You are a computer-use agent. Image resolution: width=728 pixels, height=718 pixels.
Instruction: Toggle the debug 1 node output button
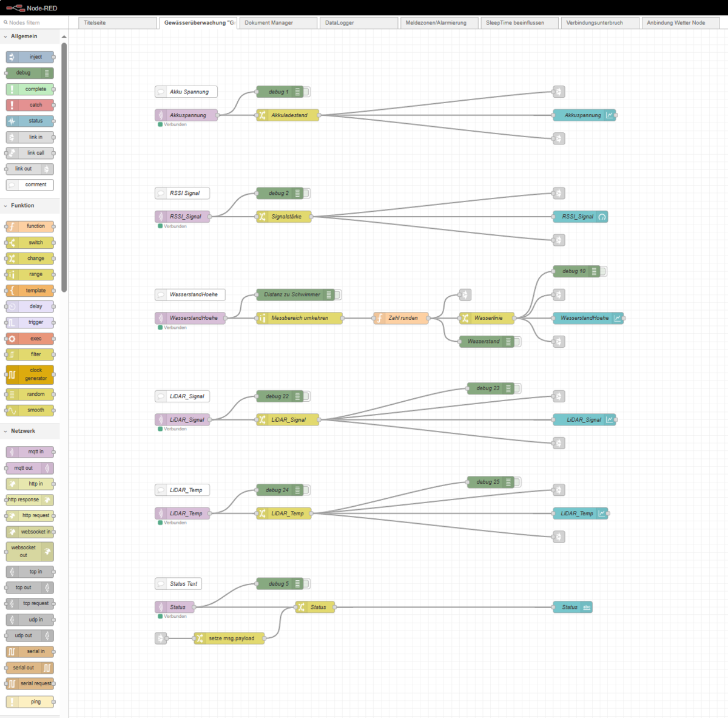tap(307, 92)
